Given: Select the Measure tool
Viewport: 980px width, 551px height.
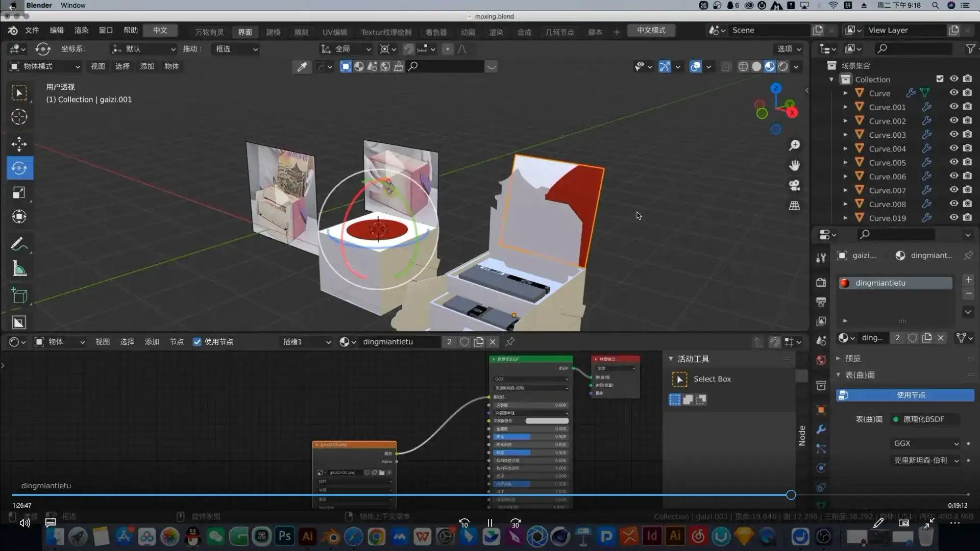Looking at the screenshot, I should 19,269.
